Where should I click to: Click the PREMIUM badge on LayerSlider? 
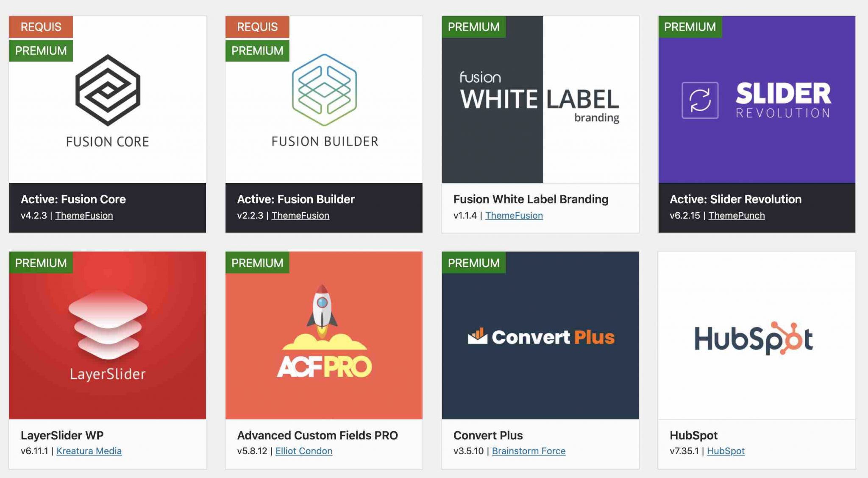tap(41, 263)
